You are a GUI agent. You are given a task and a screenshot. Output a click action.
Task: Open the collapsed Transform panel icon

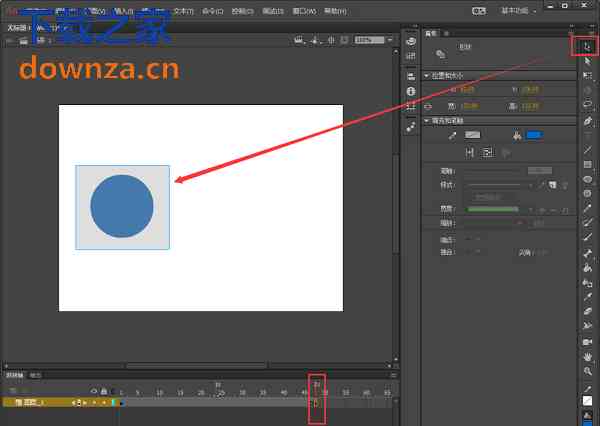pyautogui.click(x=411, y=106)
